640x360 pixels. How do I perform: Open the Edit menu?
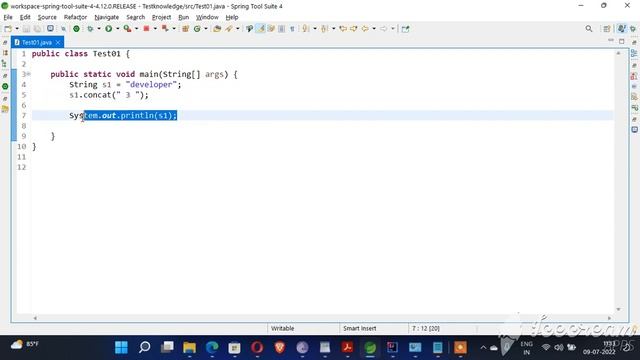[25, 17]
